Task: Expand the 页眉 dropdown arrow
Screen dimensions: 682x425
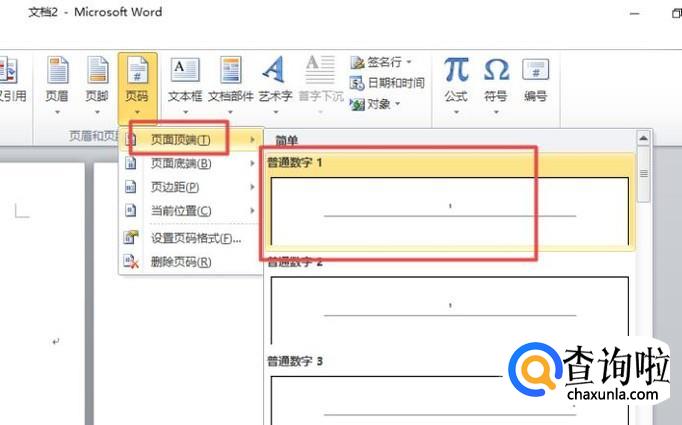Action: coord(57,112)
